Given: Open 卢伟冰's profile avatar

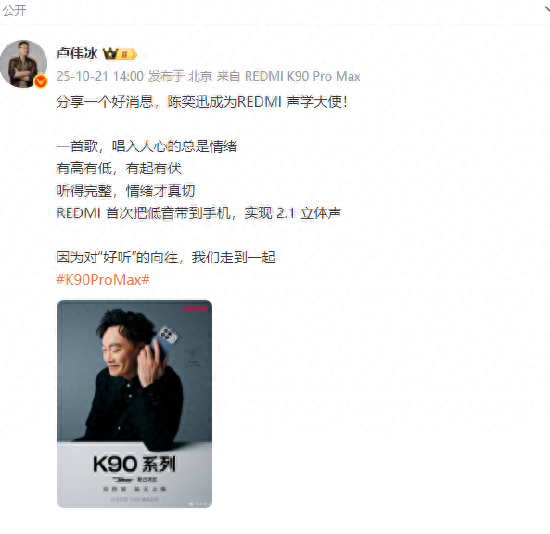Looking at the screenshot, I should click(24, 64).
